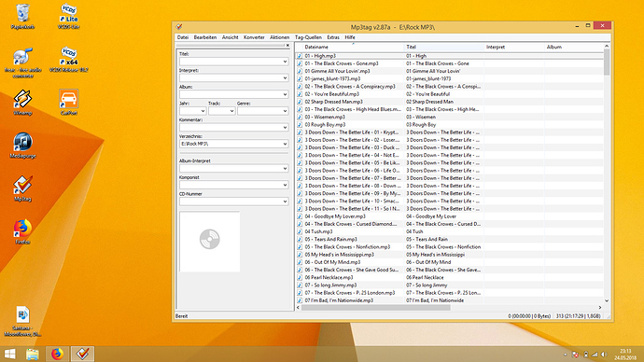Close the tag panel with its X
The height and width of the screenshot is (362, 644).
287,46
